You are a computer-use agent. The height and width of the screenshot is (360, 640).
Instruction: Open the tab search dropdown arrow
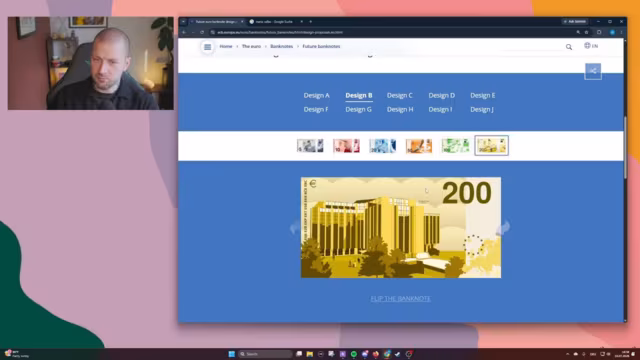(x=183, y=22)
